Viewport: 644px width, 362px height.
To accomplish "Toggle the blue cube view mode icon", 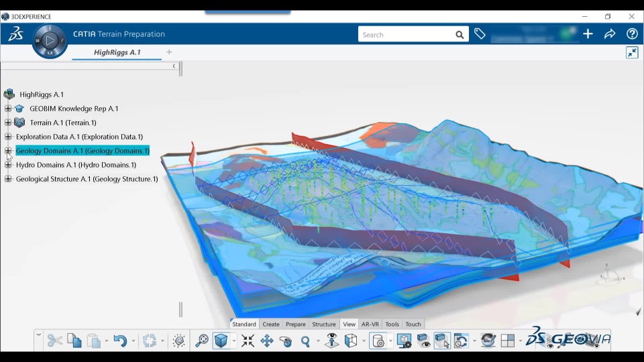I will click(x=221, y=341).
